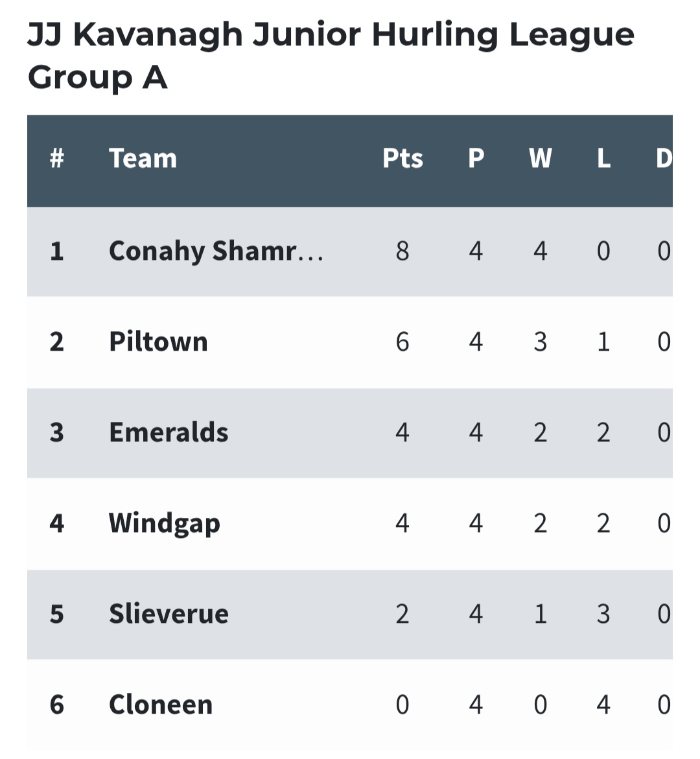Image resolution: width=700 pixels, height=759 pixels.
Task: Select the P (played) column header
Action: 476,159
